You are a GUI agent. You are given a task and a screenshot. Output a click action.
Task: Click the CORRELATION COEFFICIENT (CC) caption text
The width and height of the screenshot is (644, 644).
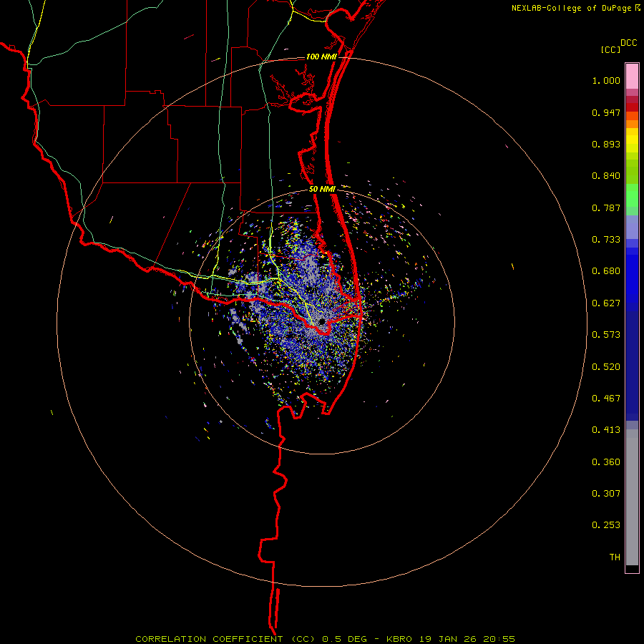pyautogui.click(x=225, y=639)
